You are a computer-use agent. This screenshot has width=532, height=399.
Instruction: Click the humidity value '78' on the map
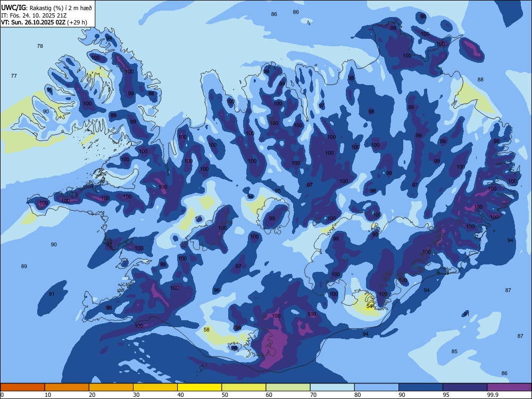40,46
